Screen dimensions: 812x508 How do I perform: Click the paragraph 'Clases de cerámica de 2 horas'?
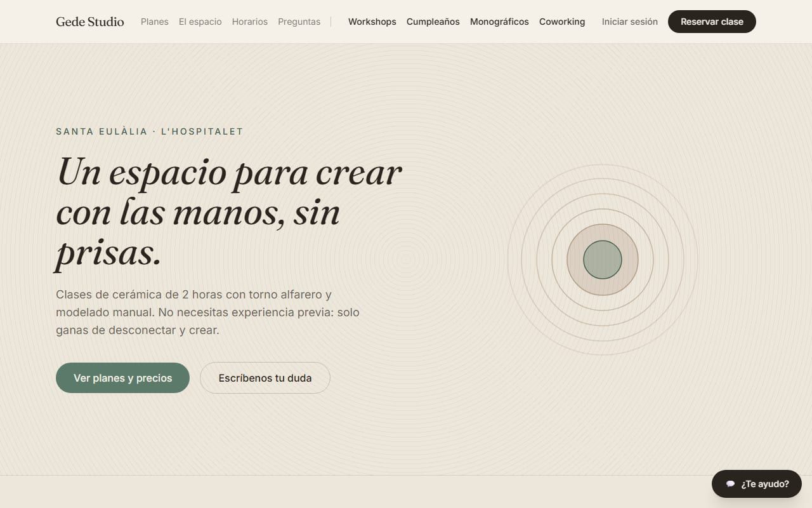[x=208, y=312]
